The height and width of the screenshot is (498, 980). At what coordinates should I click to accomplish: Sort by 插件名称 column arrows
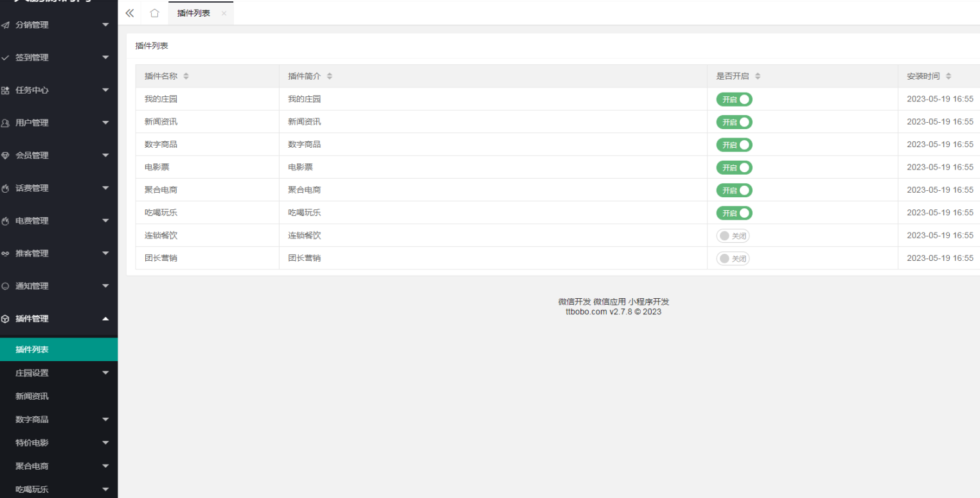[x=186, y=76]
